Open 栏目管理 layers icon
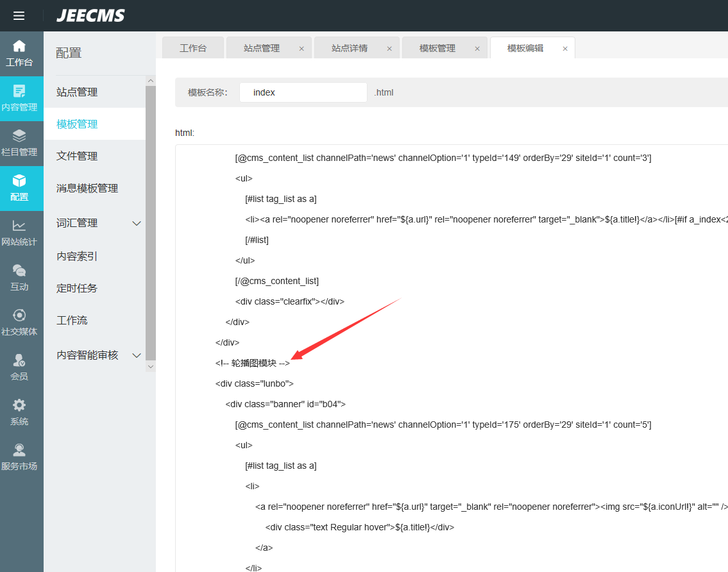 click(x=19, y=136)
